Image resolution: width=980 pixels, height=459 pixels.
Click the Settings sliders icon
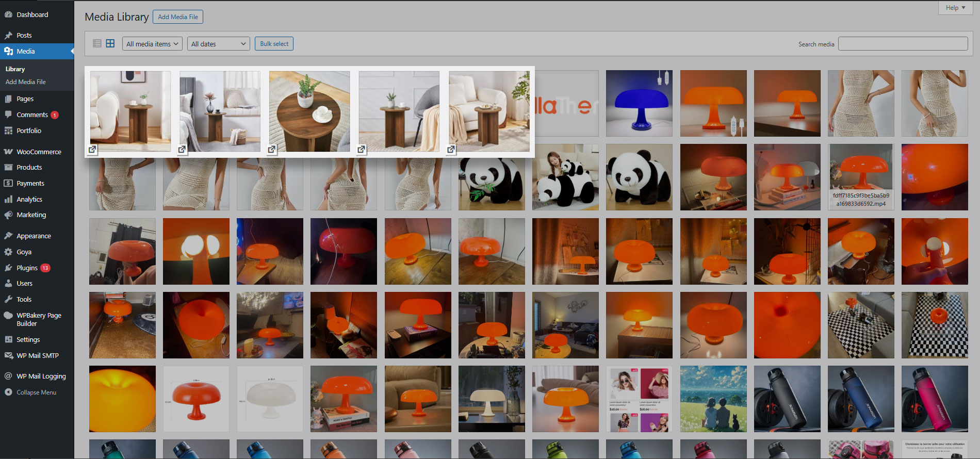[x=8, y=339]
